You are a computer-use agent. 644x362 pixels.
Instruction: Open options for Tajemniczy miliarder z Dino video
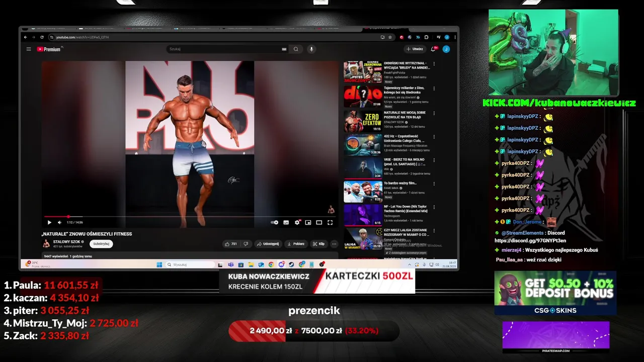point(434,88)
